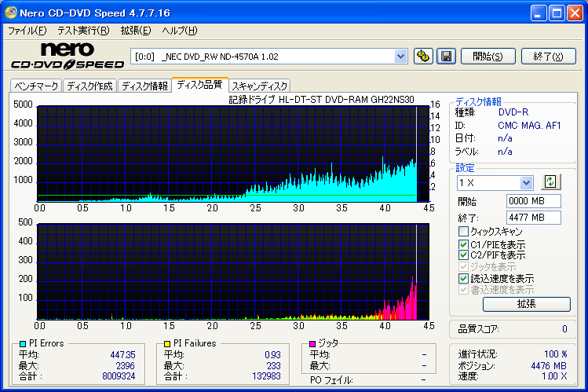Uncheck the 読込速度を表示 checkbox
This screenshot has height=392, width=588.
[463, 278]
